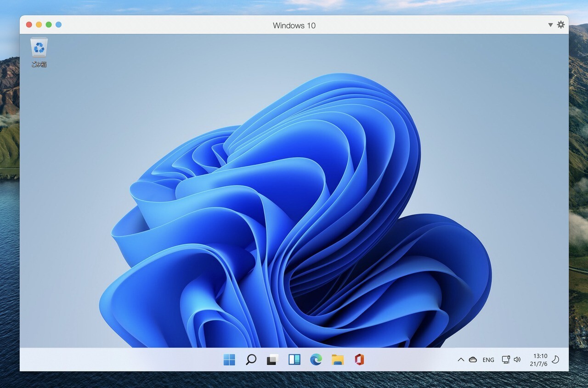Open the clock showing 13:10
The image size is (588, 388).
tap(538, 360)
